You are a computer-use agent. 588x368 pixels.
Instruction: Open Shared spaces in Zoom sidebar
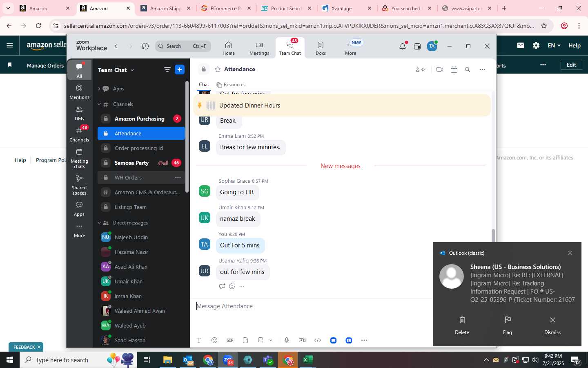pos(79,185)
